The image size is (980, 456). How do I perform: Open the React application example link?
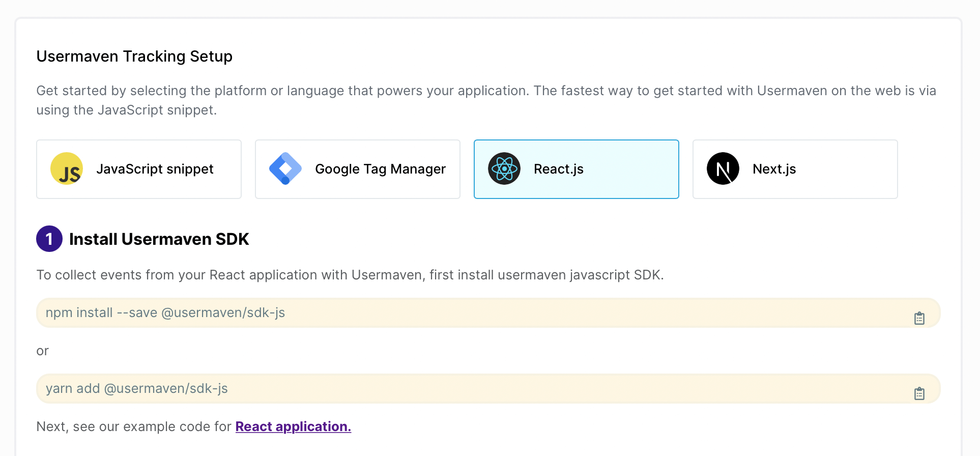[293, 426]
